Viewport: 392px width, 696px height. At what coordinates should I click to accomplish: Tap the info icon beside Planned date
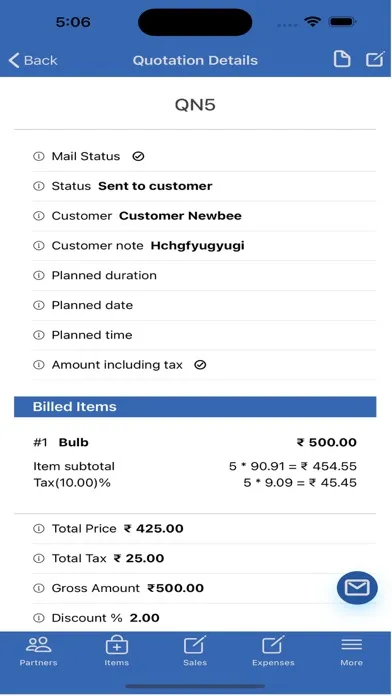(39, 305)
